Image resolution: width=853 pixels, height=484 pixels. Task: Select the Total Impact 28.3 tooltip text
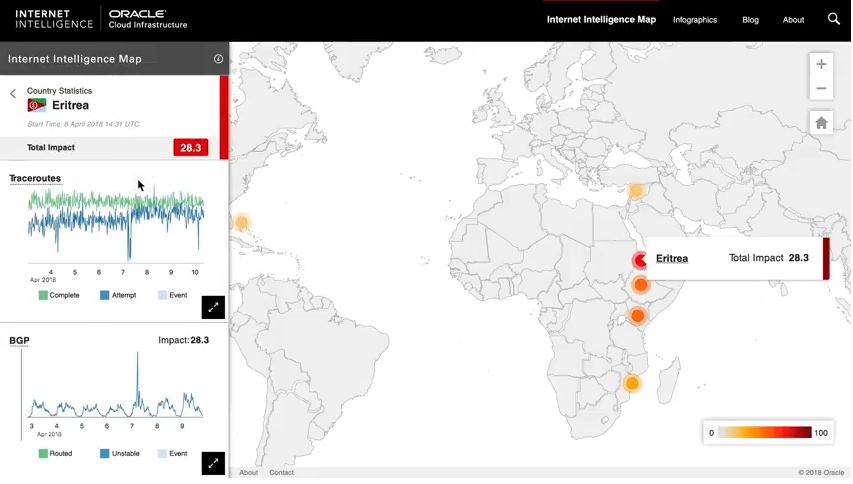pyautogui.click(x=769, y=258)
